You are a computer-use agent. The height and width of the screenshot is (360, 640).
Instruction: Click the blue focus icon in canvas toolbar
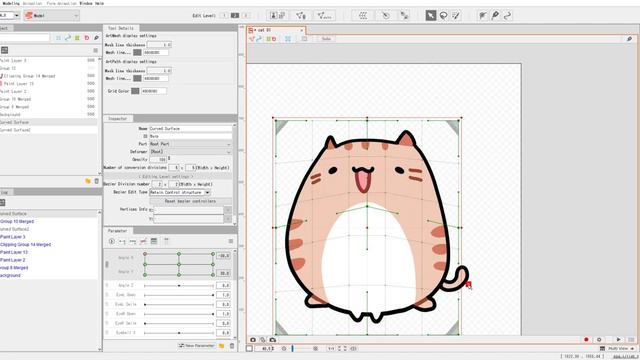288,39
